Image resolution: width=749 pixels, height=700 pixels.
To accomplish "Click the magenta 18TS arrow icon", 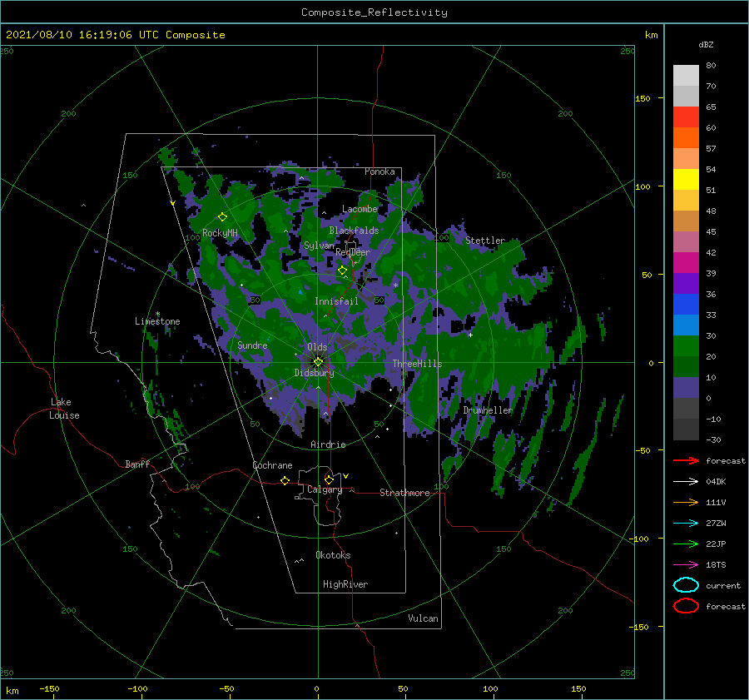I will coord(686,565).
